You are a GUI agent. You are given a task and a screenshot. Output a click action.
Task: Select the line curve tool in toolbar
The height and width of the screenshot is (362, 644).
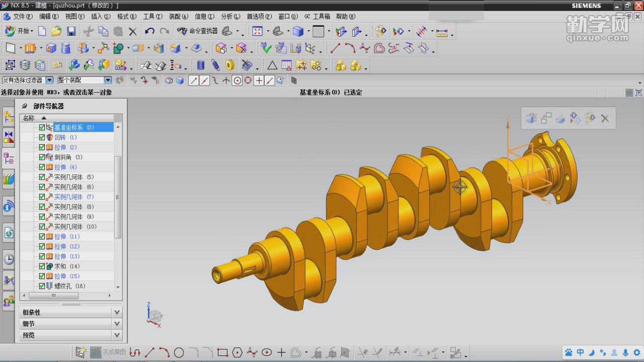point(335,48)
